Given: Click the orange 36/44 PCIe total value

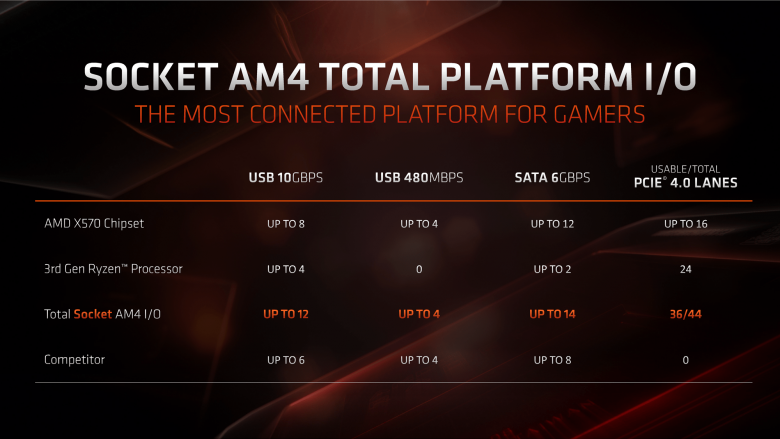Looking at the screenshot, I should 685,314.
